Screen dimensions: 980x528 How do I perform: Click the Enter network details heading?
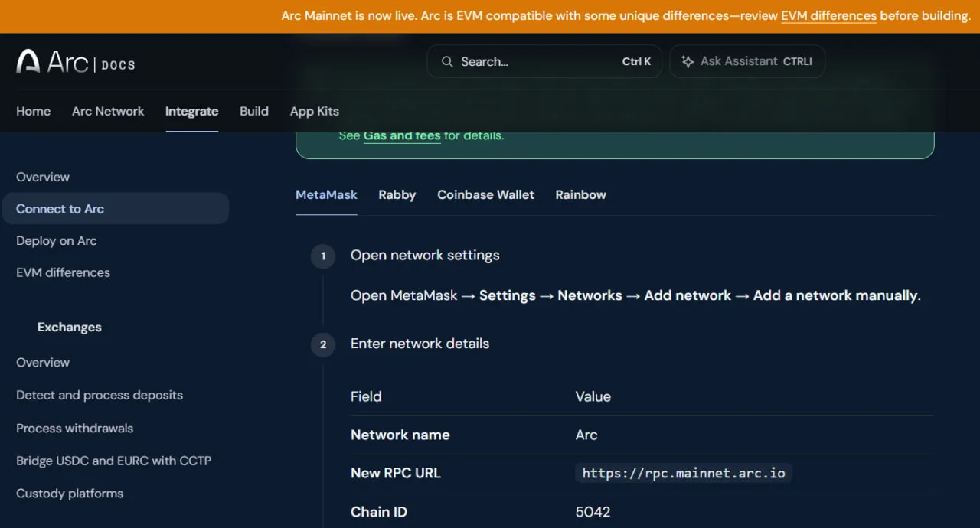420,344
